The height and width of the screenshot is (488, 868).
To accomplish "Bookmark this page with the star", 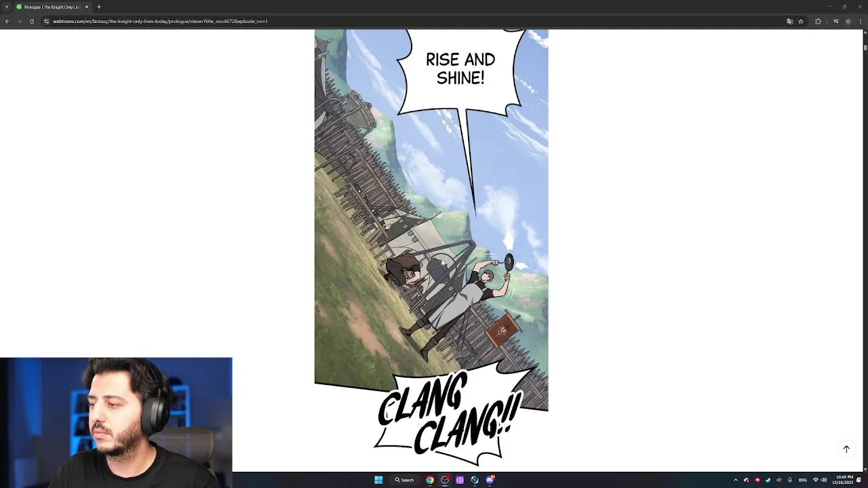I will pos(801,21).
